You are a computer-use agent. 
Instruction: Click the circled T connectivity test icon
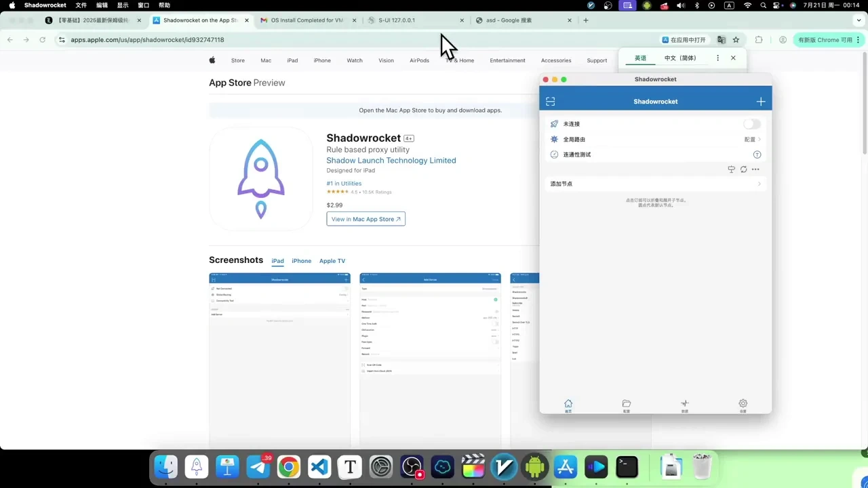pyautogui.click(x=757, y=155)
